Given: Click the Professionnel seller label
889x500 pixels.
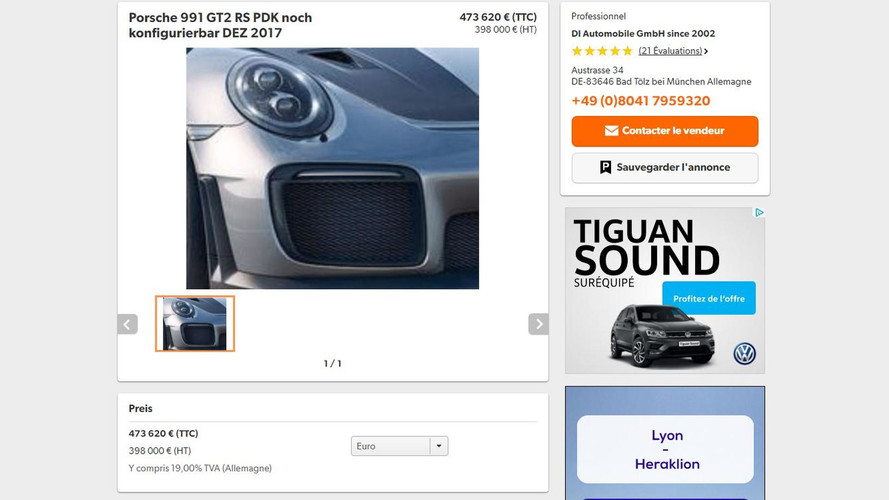Looking at the screenshot, I should [598, 16].
